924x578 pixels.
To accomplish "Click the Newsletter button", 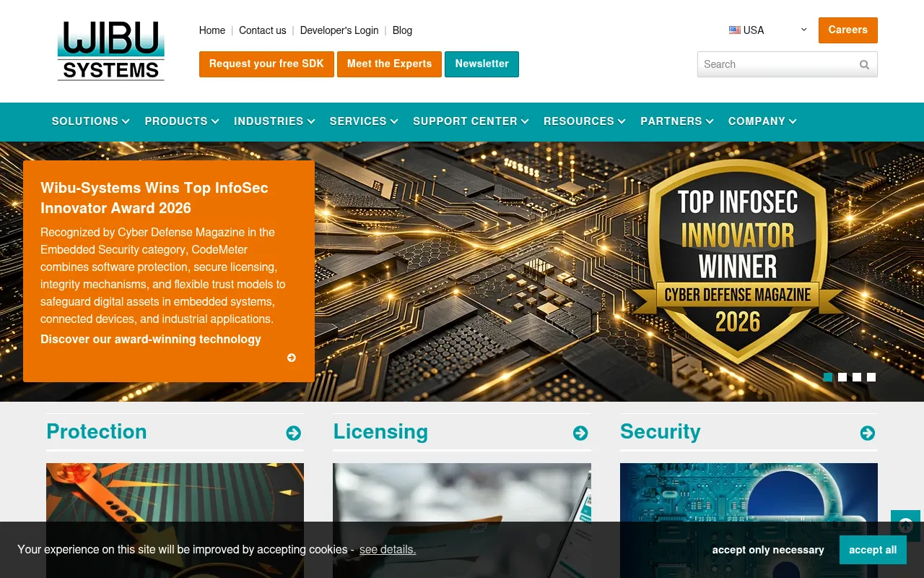I will (x=481, y=64).
